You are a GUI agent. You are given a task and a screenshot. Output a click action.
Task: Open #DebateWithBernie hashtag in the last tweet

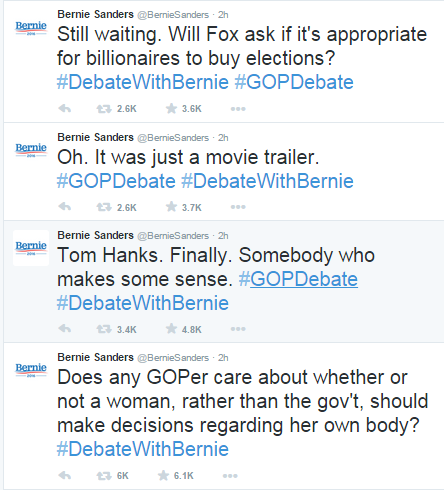143,449
